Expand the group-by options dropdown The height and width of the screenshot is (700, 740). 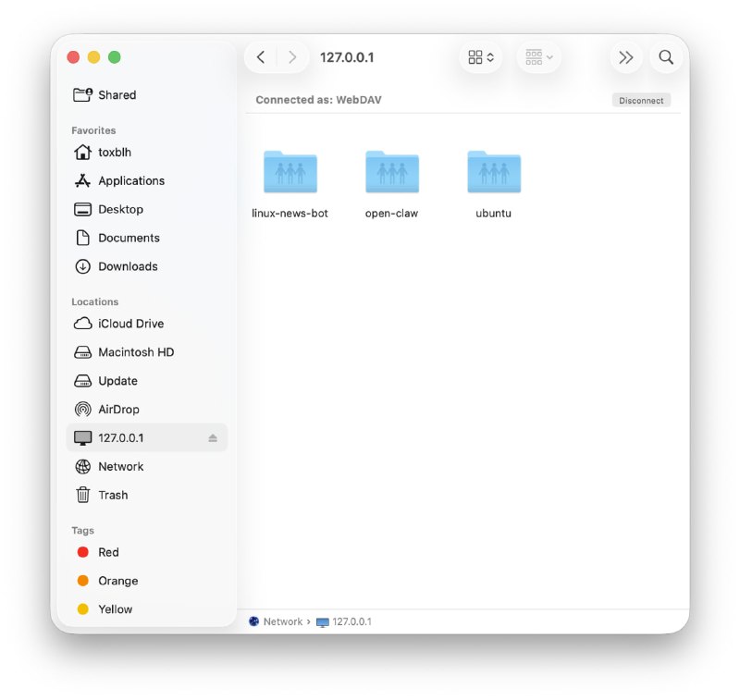pyautogui.click(x=538, y=57)
